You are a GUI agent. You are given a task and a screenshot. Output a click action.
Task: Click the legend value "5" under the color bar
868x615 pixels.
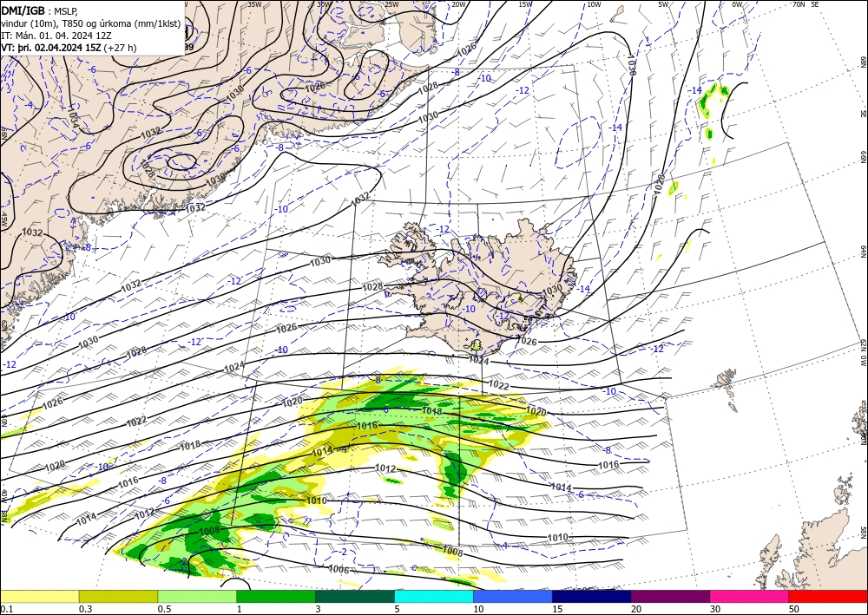click(x=397, y=609)
